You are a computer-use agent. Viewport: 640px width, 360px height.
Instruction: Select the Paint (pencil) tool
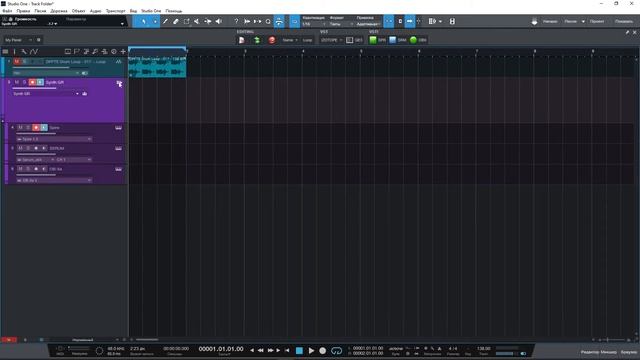click(x=165, y=21)
